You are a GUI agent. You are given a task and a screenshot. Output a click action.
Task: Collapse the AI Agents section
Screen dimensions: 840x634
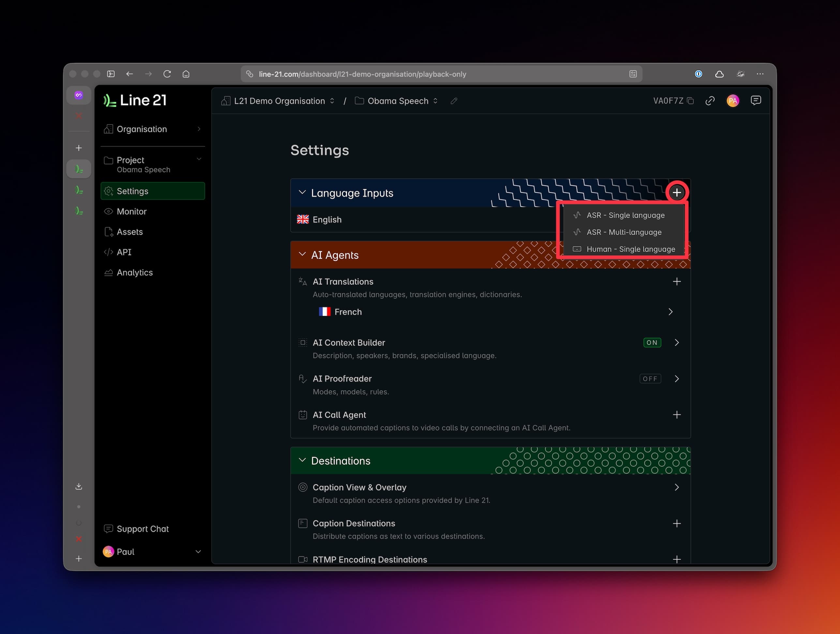tap(302, 255)
